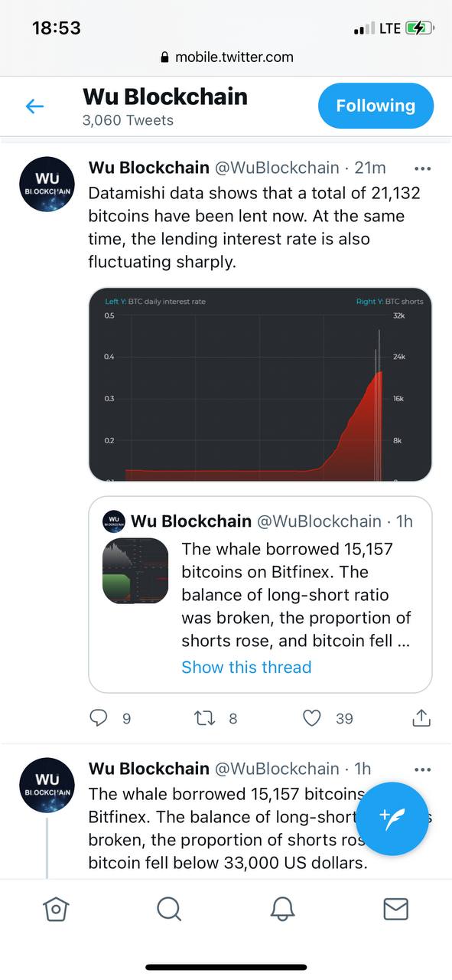Open Search via magnifier icon

coord(168,909)
